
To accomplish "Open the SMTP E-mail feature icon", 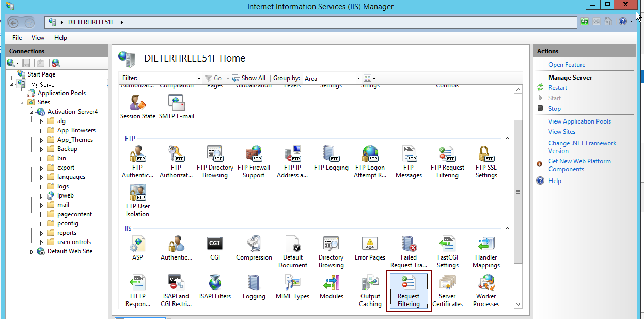I will coord(177,108).
